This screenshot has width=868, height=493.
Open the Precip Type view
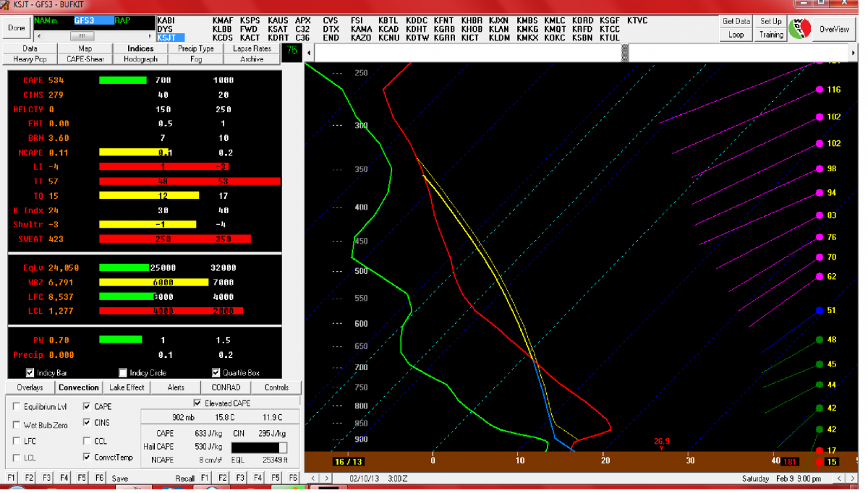click(196, 48)
